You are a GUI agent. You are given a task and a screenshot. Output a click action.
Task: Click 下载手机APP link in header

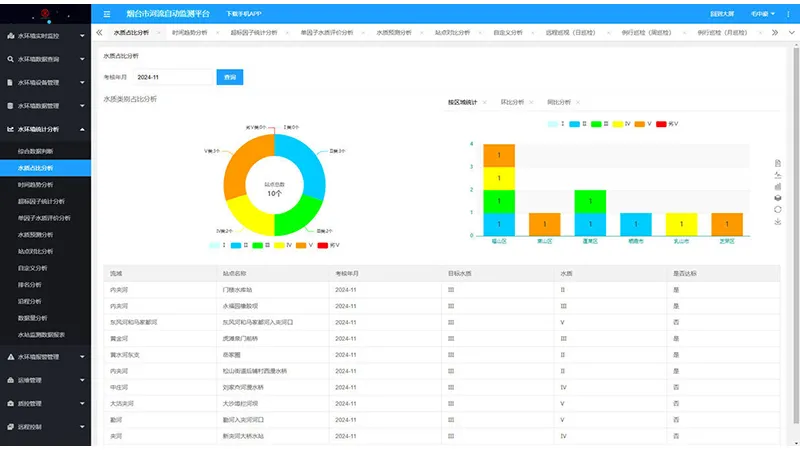coord(243,14)
